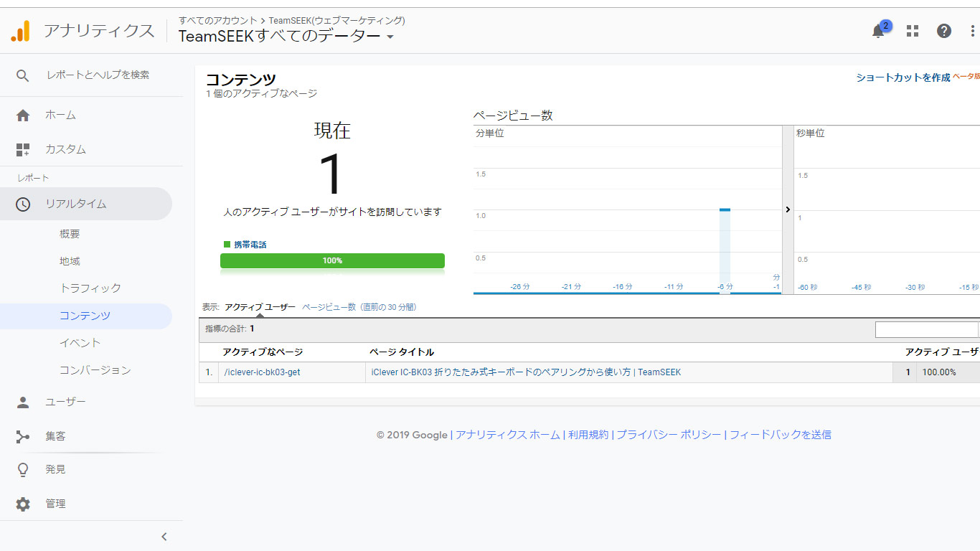Click the User person icon
Image resolution: width=980 pixels, height=551 pixels.
coord(23,402)
